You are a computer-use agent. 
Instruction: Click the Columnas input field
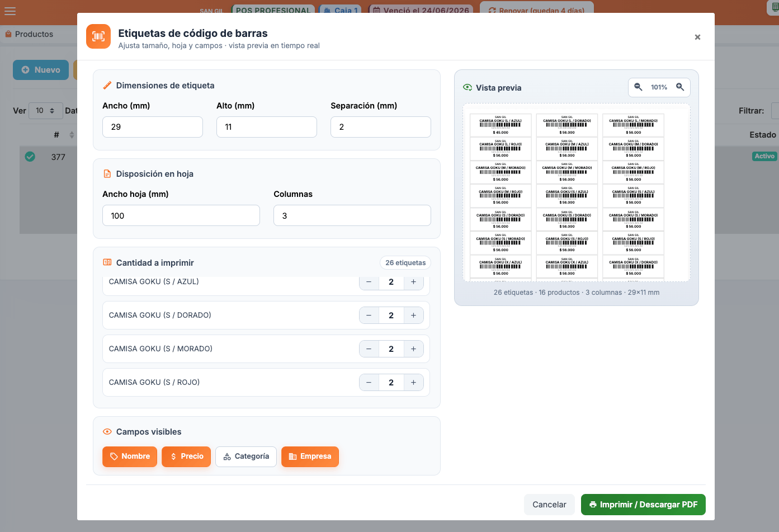(352, 215)
